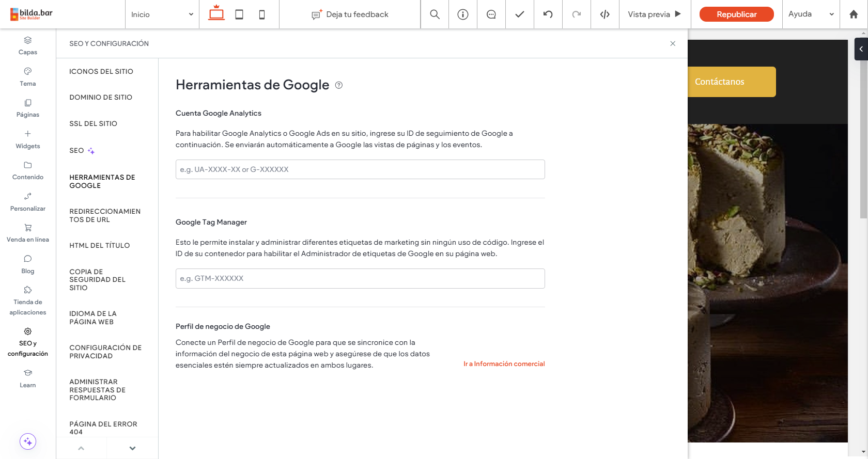Viewport: 868px width, 459px height.
Task: Select SEO y configuración in sidebar
Action: 28,342
